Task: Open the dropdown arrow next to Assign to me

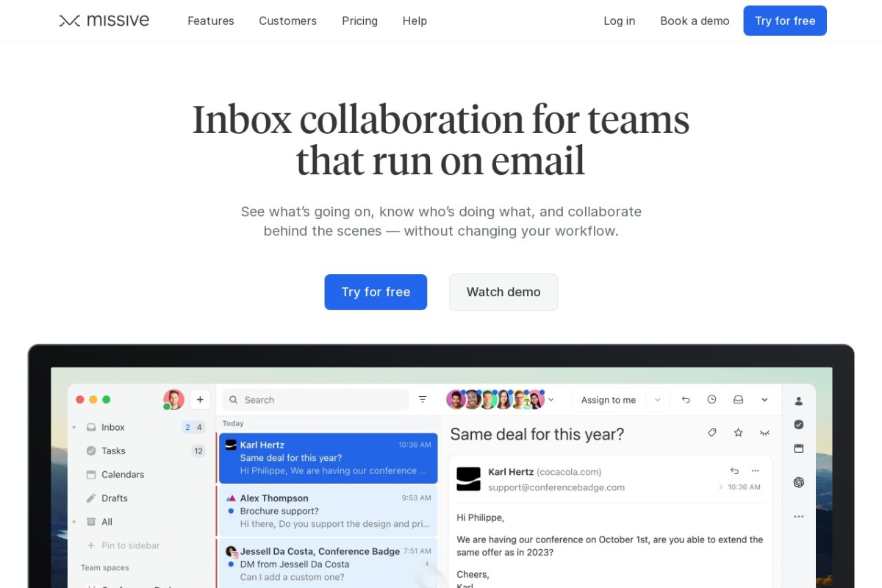Action: (x=657, y=400)
